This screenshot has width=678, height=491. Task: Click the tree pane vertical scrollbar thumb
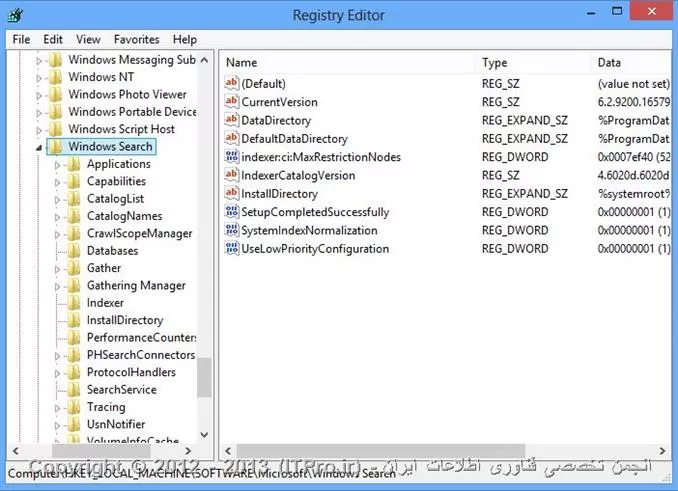point(205,377)
